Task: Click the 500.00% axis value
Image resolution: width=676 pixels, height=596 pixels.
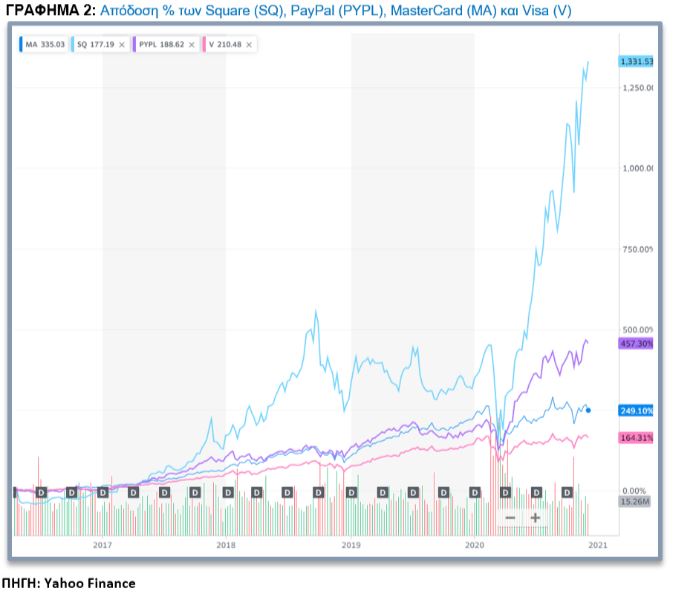Action: coord(638,330)
